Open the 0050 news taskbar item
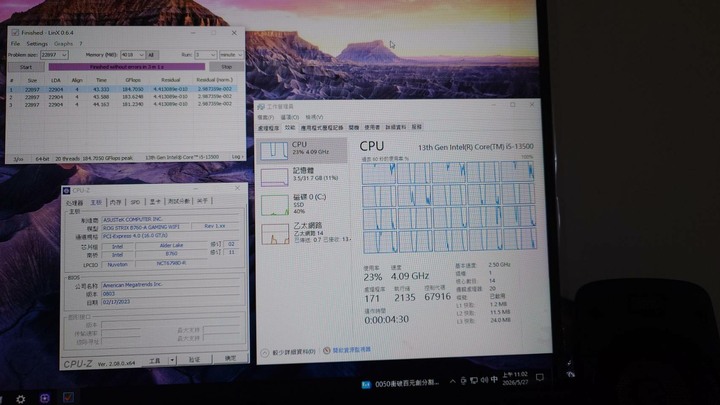Screen dimensions: 720x405 click(x=400, y=384)
